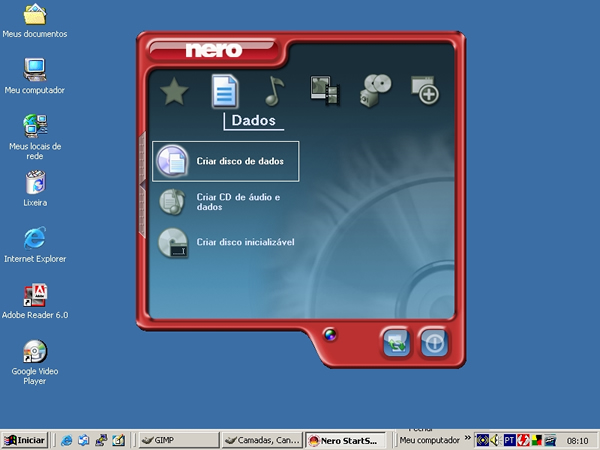
Task: Click the Nero exit power button
Action: point(434,342)
